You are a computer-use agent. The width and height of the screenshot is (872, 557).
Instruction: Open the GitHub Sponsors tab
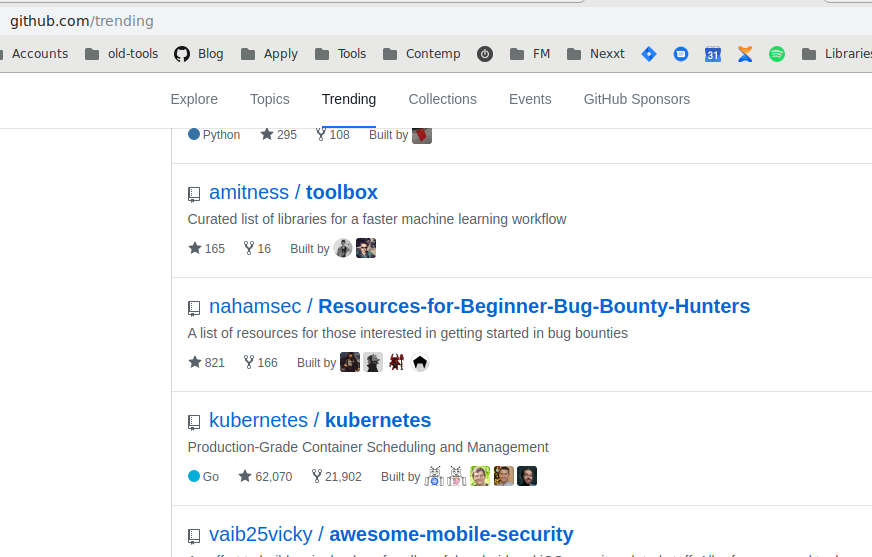click(x=637, y=99)
